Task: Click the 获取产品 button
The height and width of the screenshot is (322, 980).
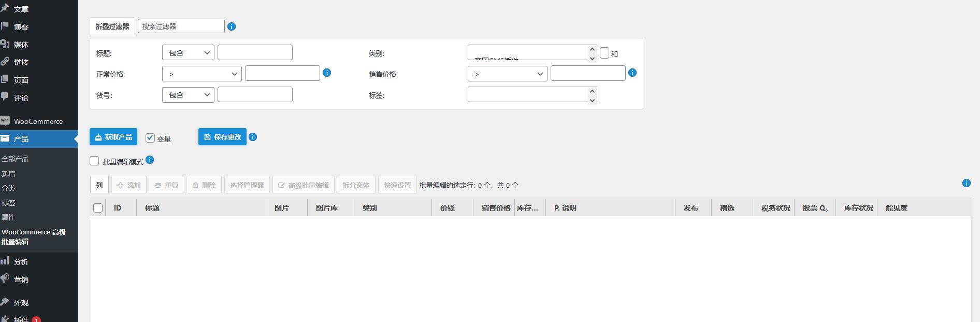Action: 113,137
